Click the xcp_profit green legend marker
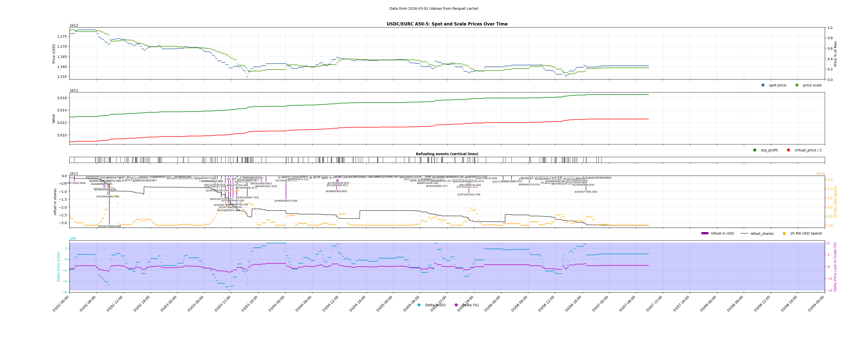Screen dimensions: 868x344 pyautogui.click(x=755, y=150)
